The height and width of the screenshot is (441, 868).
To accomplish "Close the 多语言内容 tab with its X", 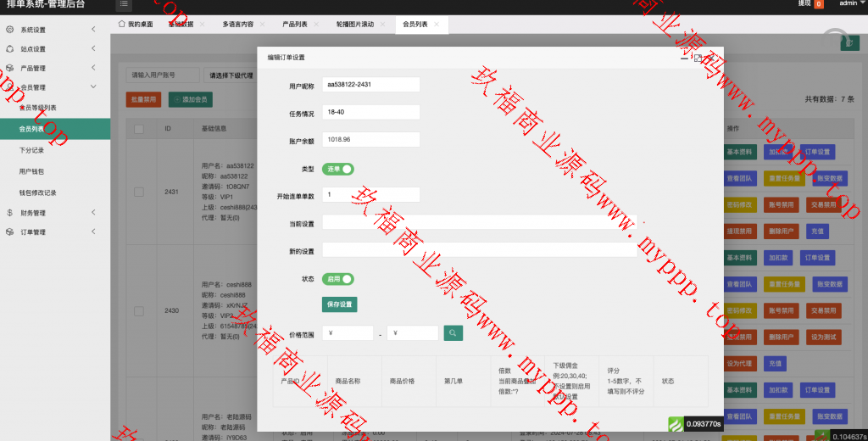I will pos(260,25).
